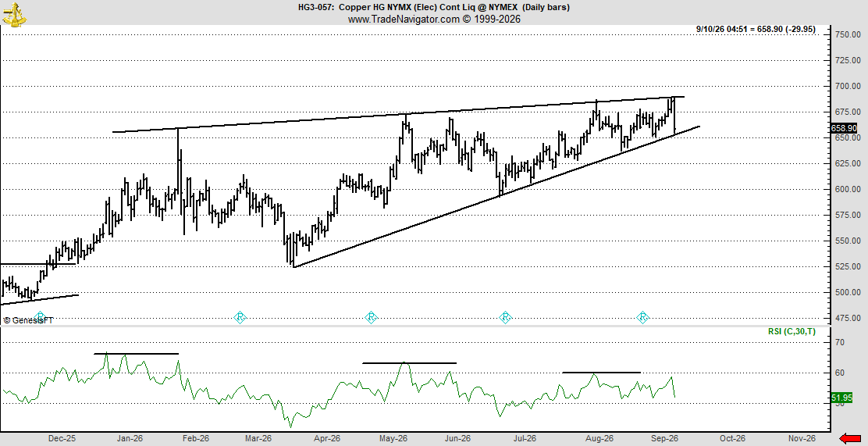Click the Apr-26 date axis label
This screenshot has width=868, height=446.
point(326,438)
